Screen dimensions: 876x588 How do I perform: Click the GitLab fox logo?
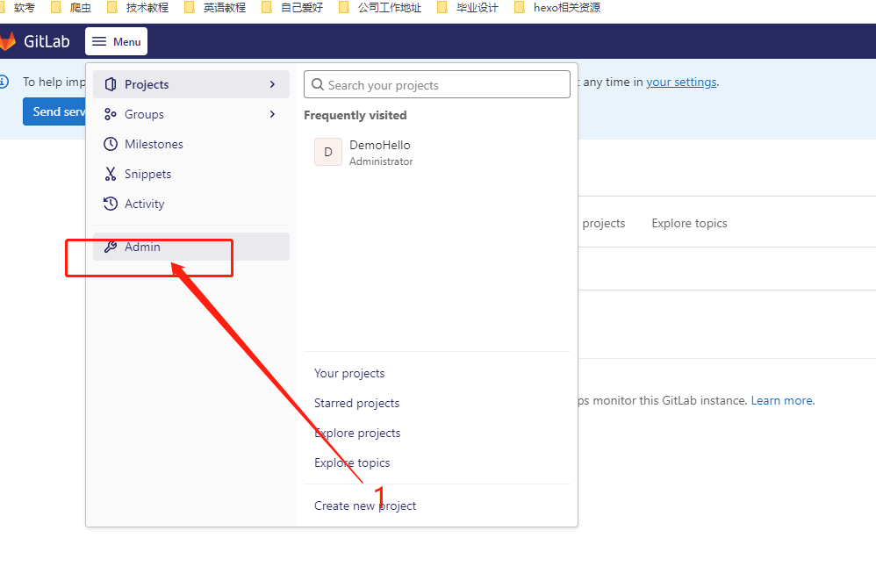(7, 41)
